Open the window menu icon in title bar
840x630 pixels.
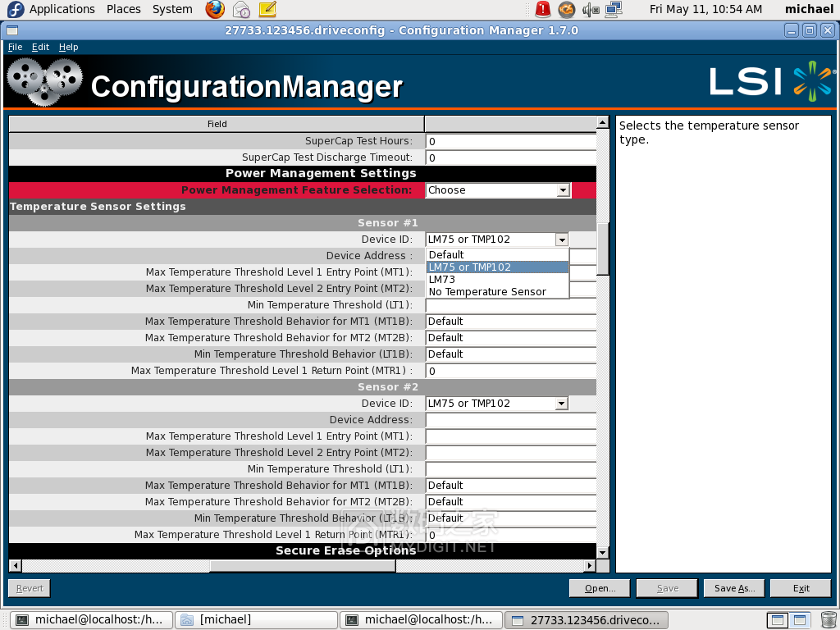pyautogui.click(x=12, y=30)
